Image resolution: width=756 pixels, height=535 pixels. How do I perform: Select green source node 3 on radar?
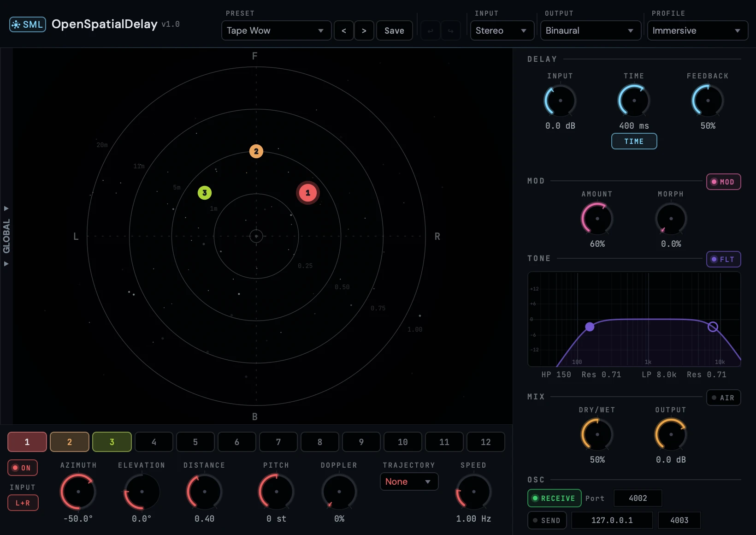tap(205, 193)
